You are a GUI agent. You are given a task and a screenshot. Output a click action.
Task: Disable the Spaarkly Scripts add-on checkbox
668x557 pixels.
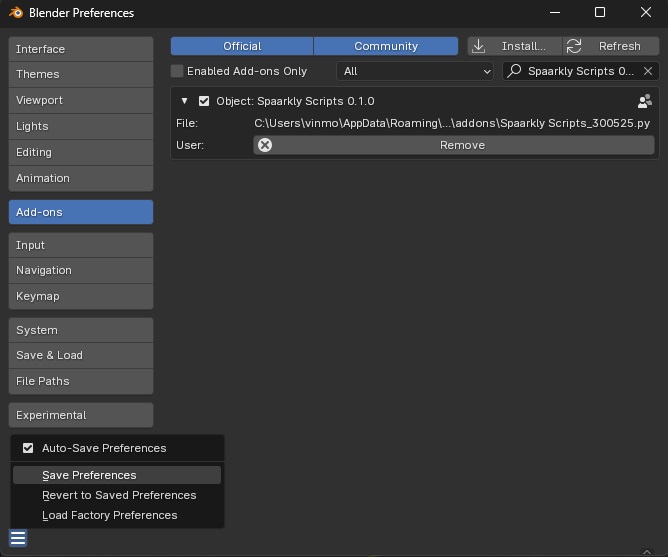click(x=204, y=101)
